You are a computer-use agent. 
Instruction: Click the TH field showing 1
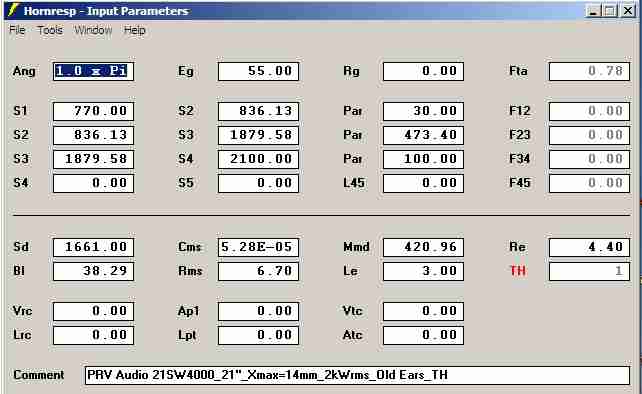pos(589,271)
